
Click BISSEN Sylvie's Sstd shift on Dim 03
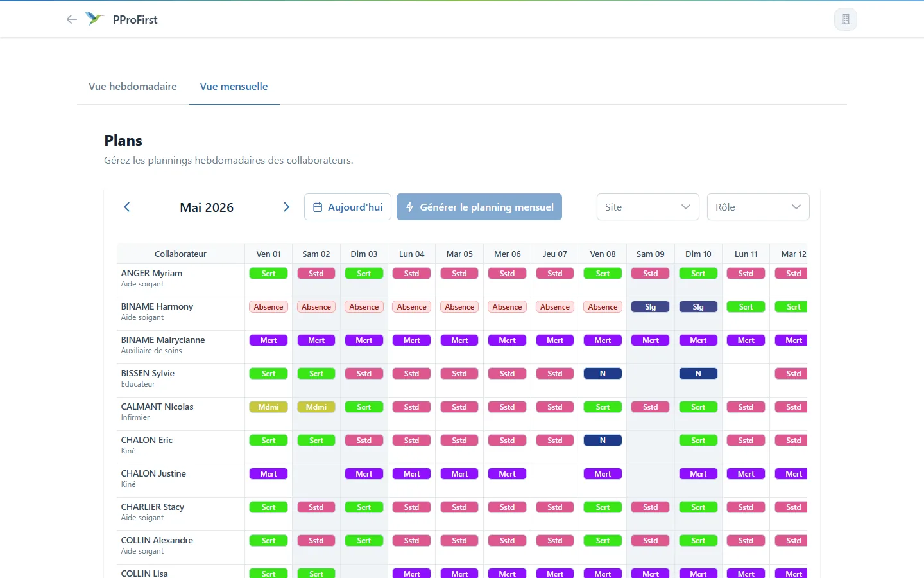coord(364,374)
